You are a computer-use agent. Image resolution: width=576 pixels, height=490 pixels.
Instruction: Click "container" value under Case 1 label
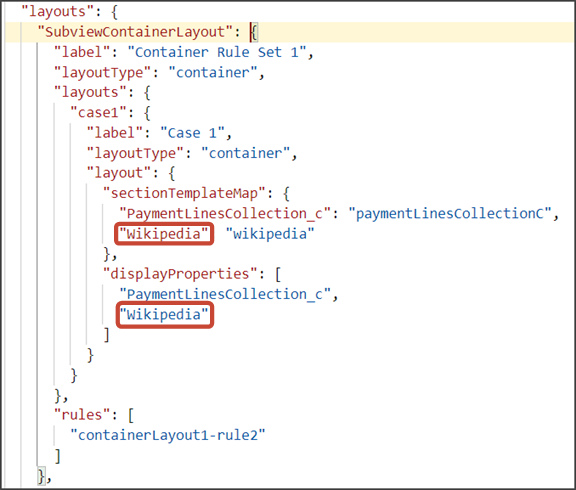245,153
